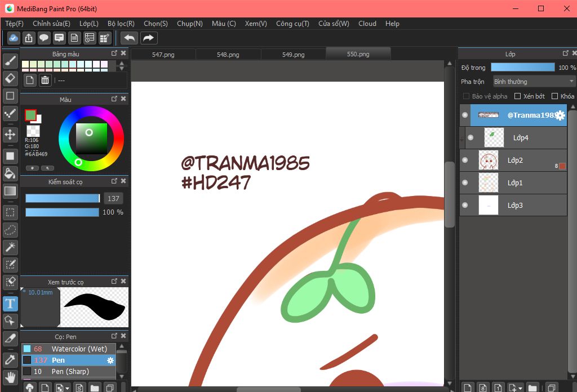Click the Redo arrow in toolbar
This screenshot has width=577, height=392.
click(149, 38)
